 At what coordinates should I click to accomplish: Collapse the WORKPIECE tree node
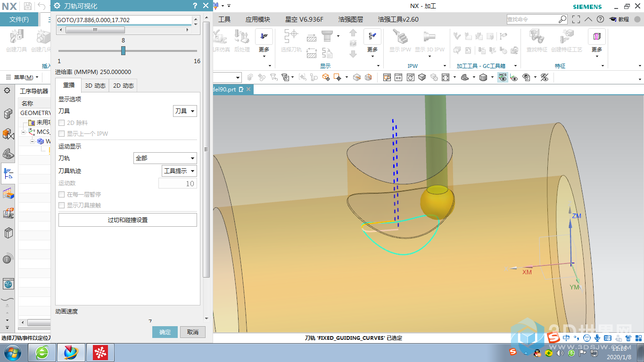(33, 141)
